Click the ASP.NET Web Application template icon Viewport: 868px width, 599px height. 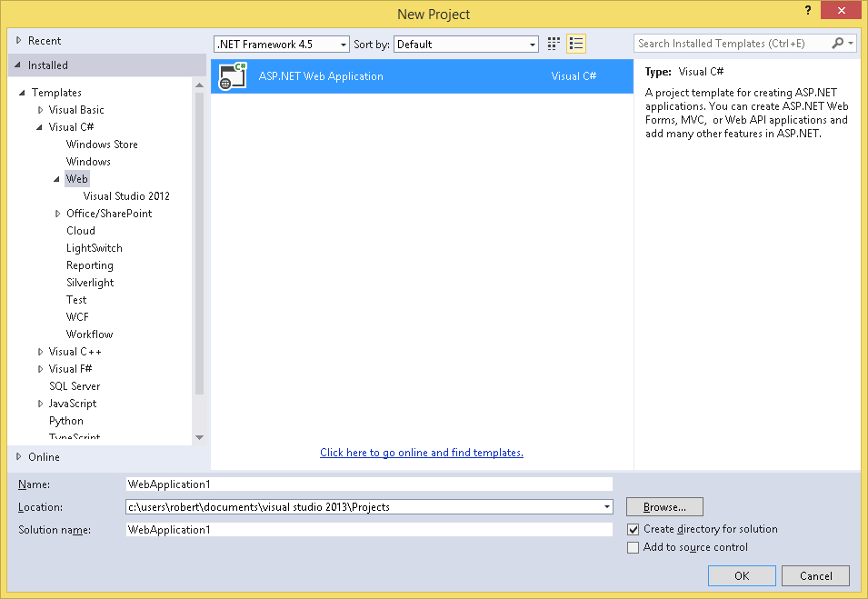pos(232,76)
